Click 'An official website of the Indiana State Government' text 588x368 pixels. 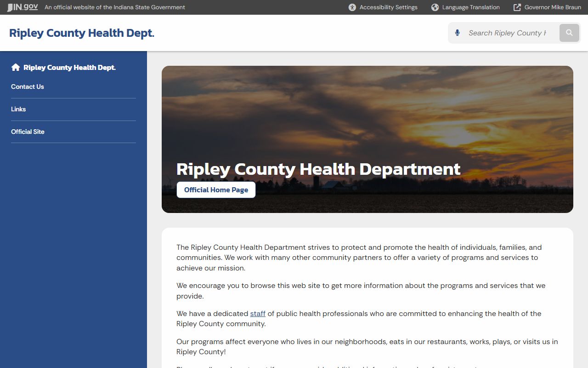115,7
